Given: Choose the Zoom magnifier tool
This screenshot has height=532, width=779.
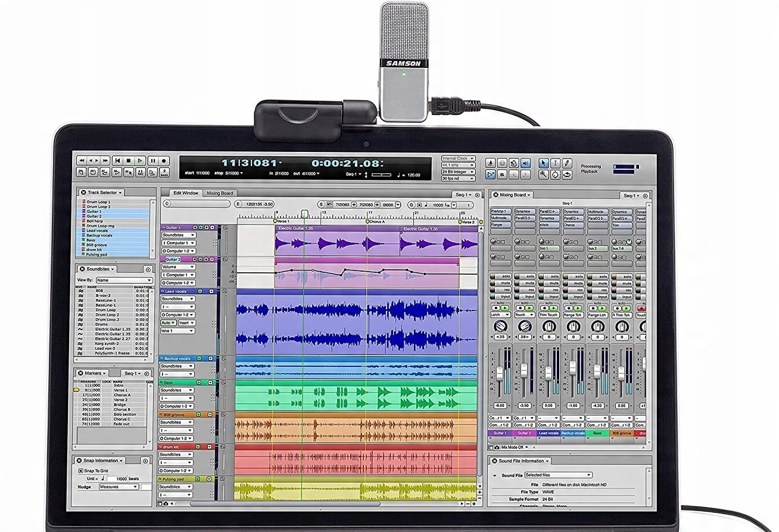Looking at the screenshot, I should click(543, 175).
